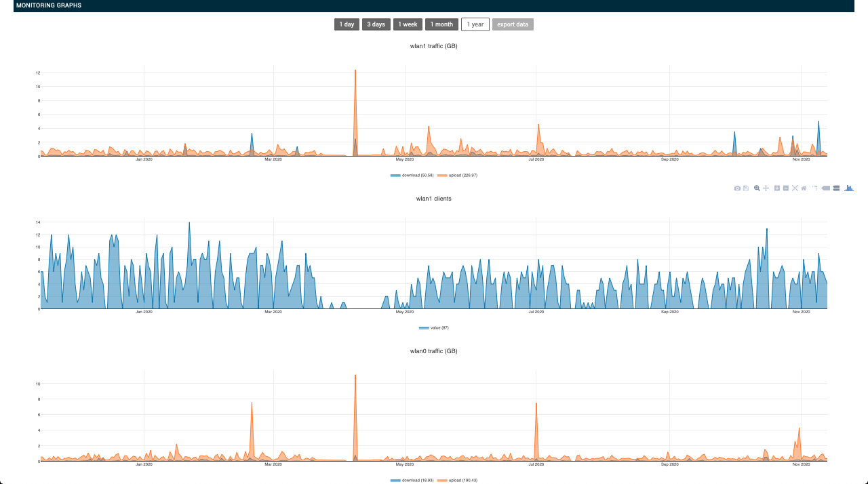Click the Autoscale icon in the modebar
This screenshot has height=484, width=868.
pyautogui.click(x=795, y=188)
